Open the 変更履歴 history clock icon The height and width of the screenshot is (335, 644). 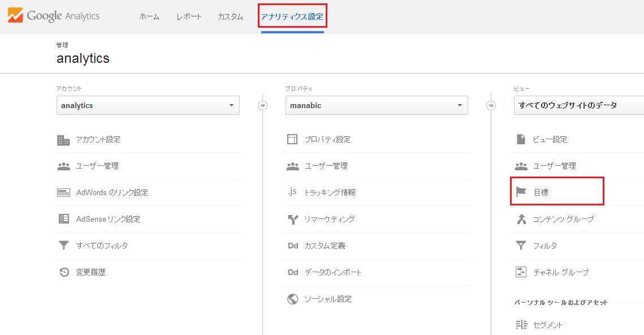(64, 272)
